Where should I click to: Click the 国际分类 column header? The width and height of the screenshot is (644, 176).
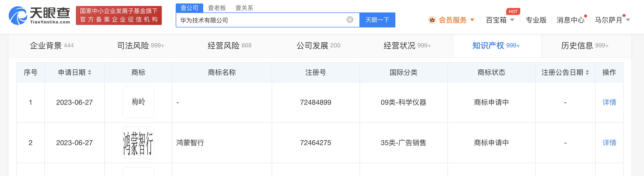tap(404, 72)
